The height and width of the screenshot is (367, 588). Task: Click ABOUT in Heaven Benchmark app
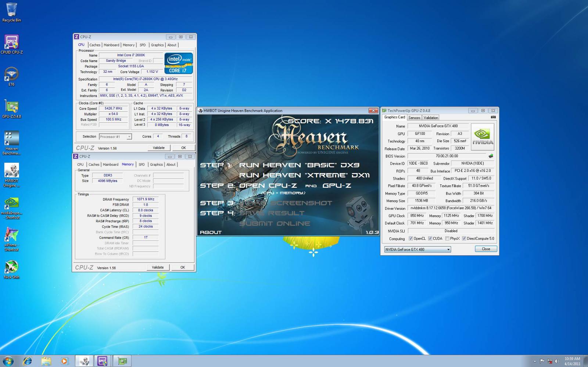click(211, 232)
